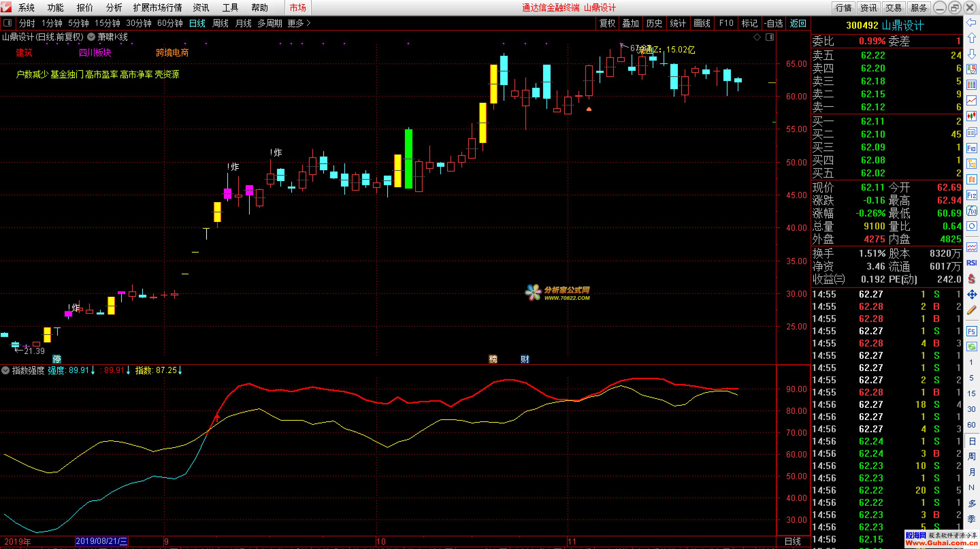Click the 跨境电商 concept label

[172, 52]
